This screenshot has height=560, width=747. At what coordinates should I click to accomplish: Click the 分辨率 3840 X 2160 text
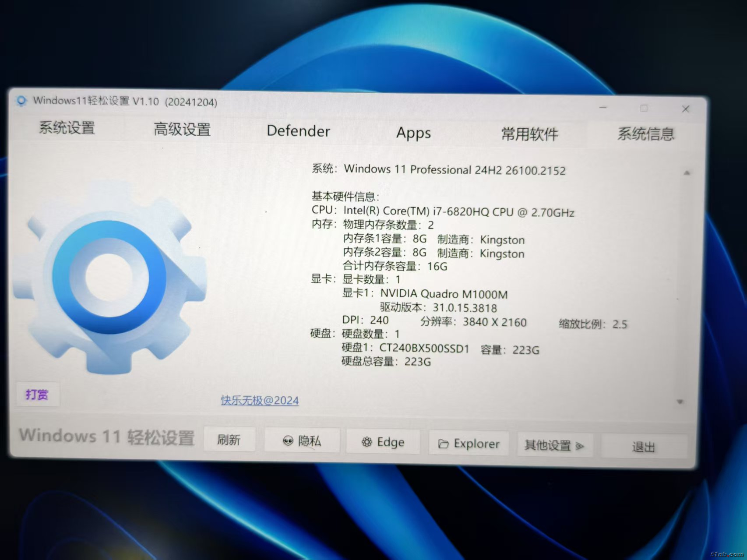click(x=473, y=322)
